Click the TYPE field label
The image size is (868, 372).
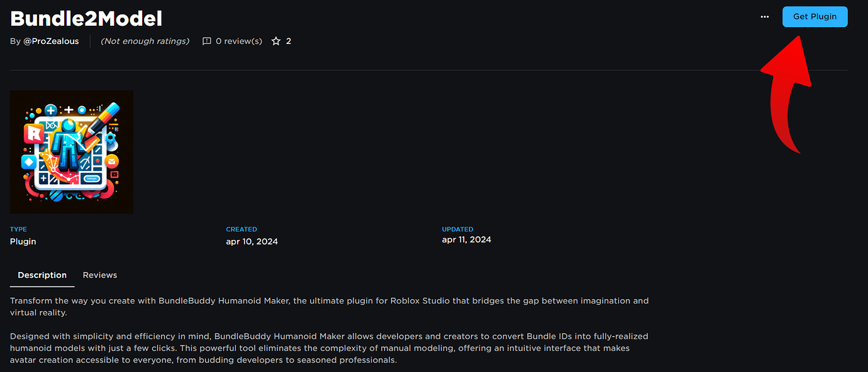coord(18,229)
